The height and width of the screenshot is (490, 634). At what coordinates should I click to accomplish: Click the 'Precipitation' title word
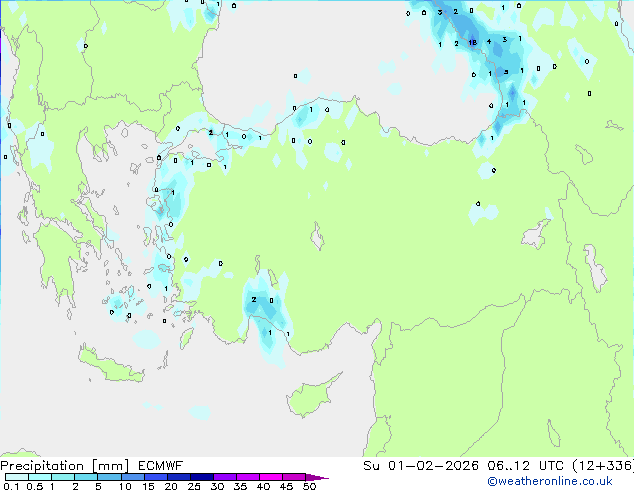point(42,466)
